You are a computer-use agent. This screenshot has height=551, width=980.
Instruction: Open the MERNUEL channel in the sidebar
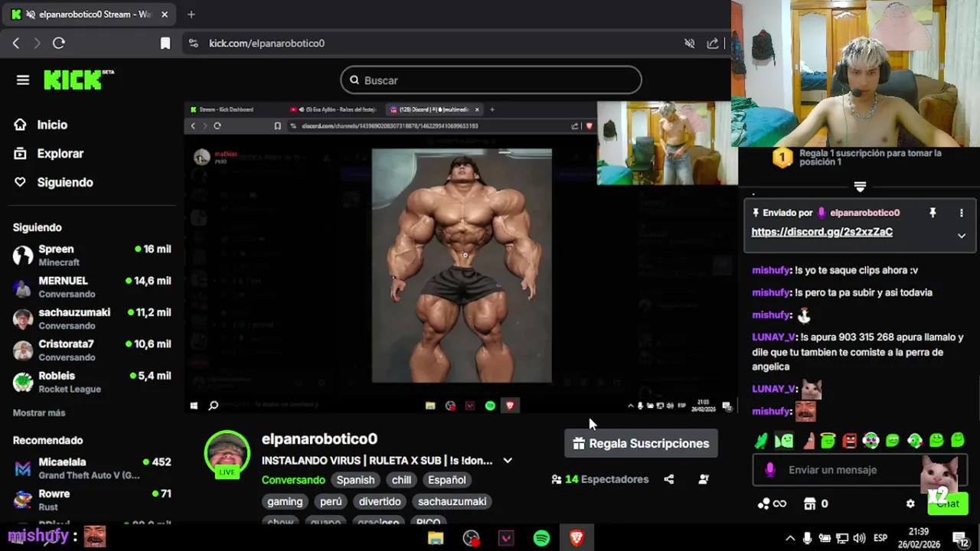coord(92,287)
